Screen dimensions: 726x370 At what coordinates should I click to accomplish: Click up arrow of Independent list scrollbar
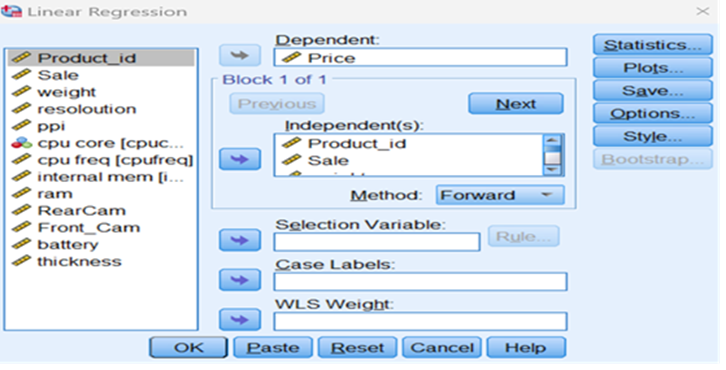point(551,140)
